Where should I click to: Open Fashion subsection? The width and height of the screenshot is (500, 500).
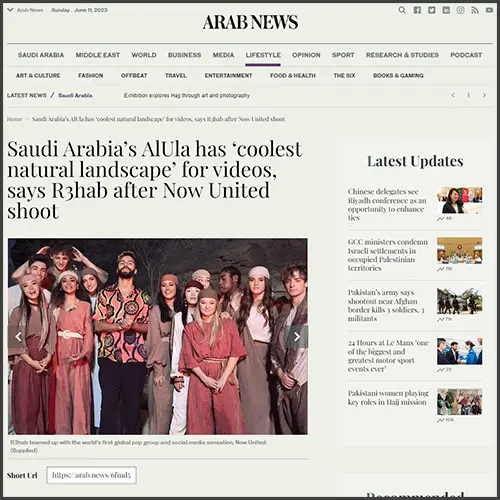pos(91,76)
